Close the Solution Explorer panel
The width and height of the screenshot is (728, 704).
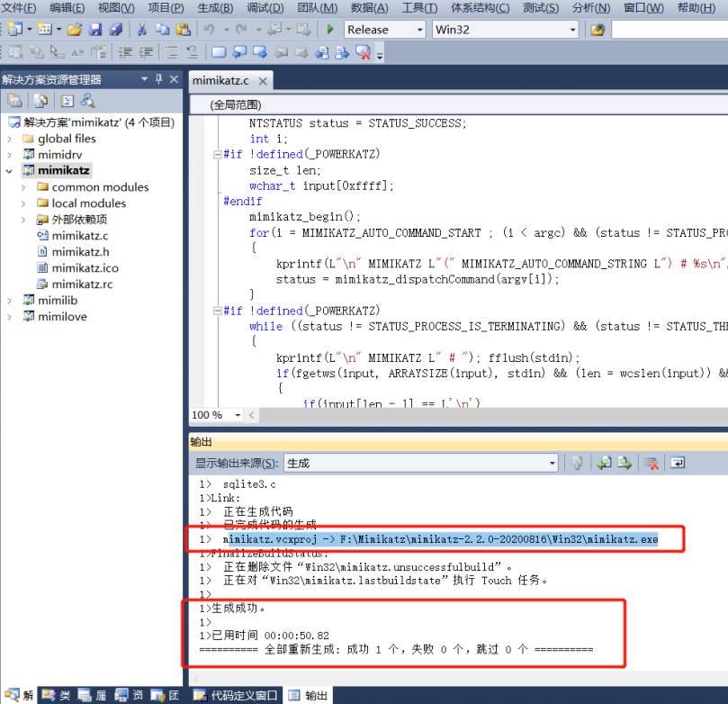(x=174, y=79)
